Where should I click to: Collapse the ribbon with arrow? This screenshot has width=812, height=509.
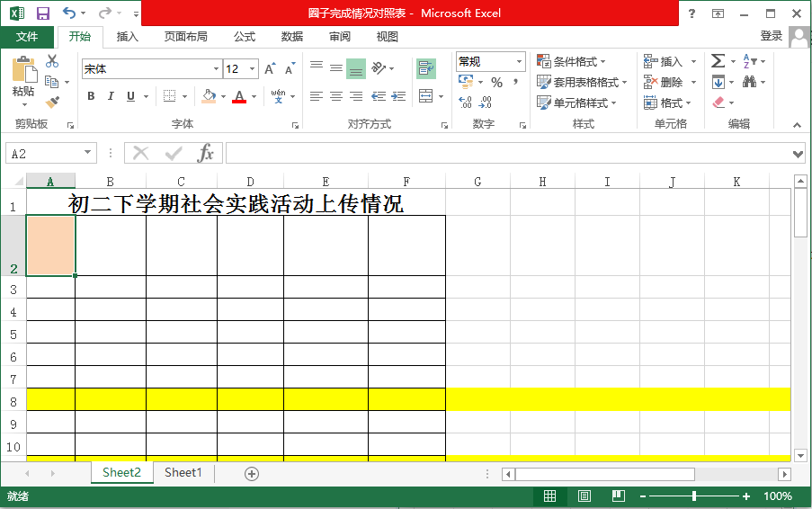tap(797, 125)
